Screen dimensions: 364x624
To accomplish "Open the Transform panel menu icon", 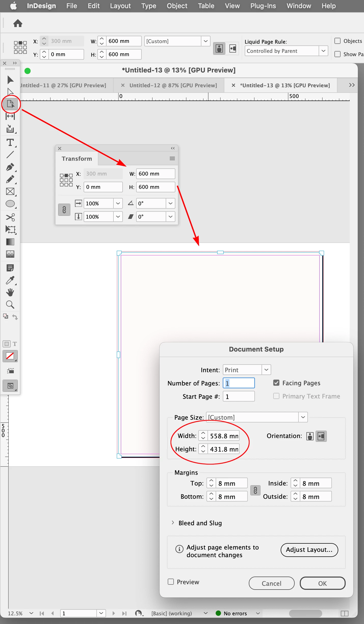I will (x=172, y=158).
